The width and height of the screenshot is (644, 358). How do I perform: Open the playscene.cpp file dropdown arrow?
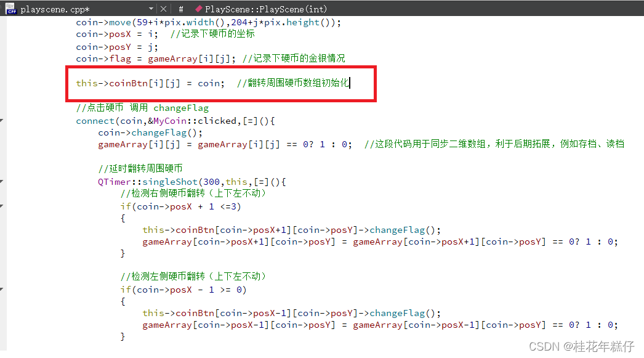151,9
